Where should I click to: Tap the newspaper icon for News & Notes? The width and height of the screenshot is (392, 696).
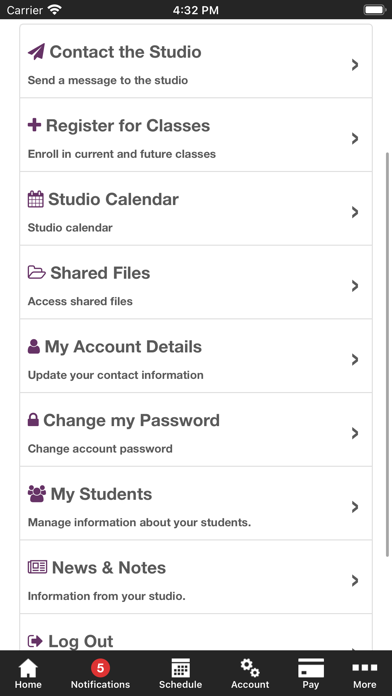(x=37, y=567)
